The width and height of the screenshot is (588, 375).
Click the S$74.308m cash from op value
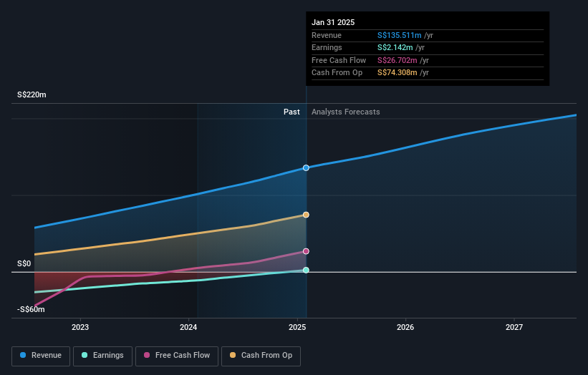pyautogui.click(x=397, y=73)
